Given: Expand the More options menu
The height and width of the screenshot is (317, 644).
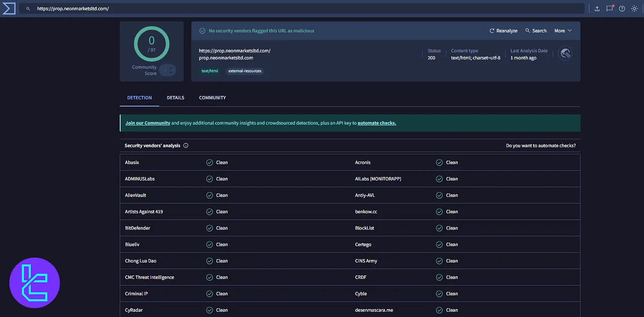Looking at the screenshot, I should (x=562, y=31).
